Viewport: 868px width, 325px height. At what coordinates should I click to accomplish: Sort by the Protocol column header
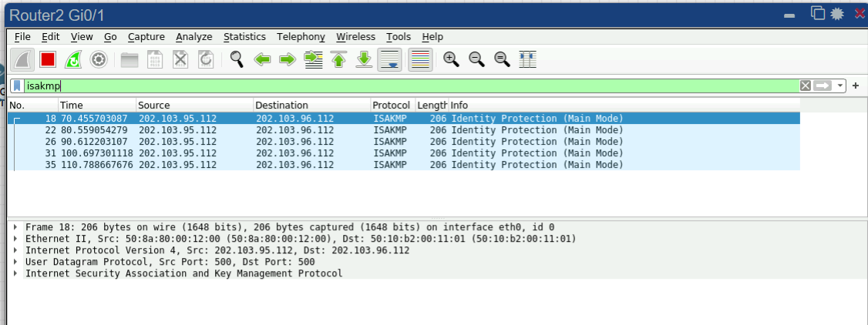(x=392, y=105)
